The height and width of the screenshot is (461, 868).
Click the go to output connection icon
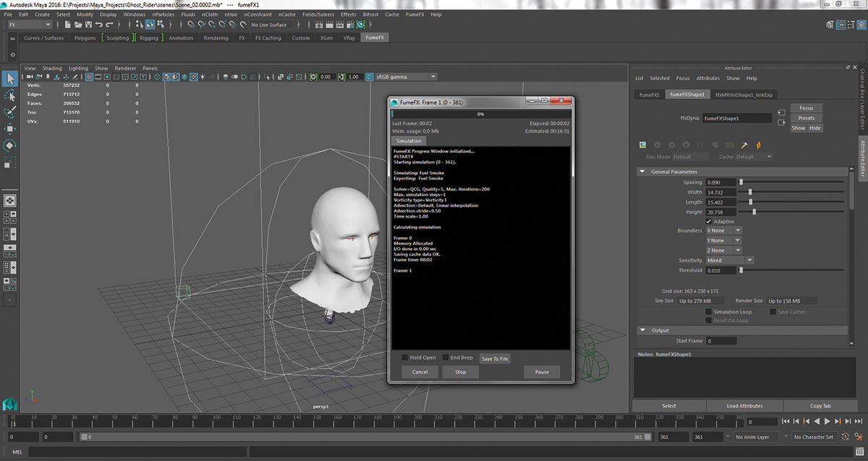click(x=781, y=123)
